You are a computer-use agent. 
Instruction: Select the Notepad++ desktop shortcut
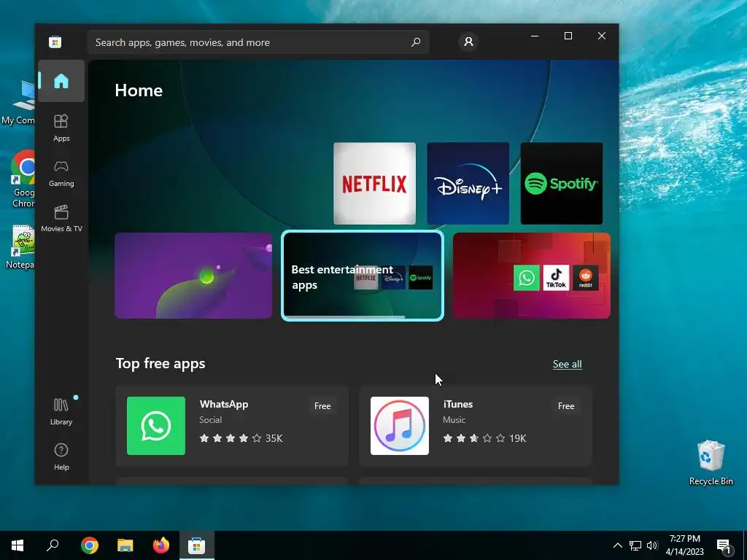pos(21,247)
